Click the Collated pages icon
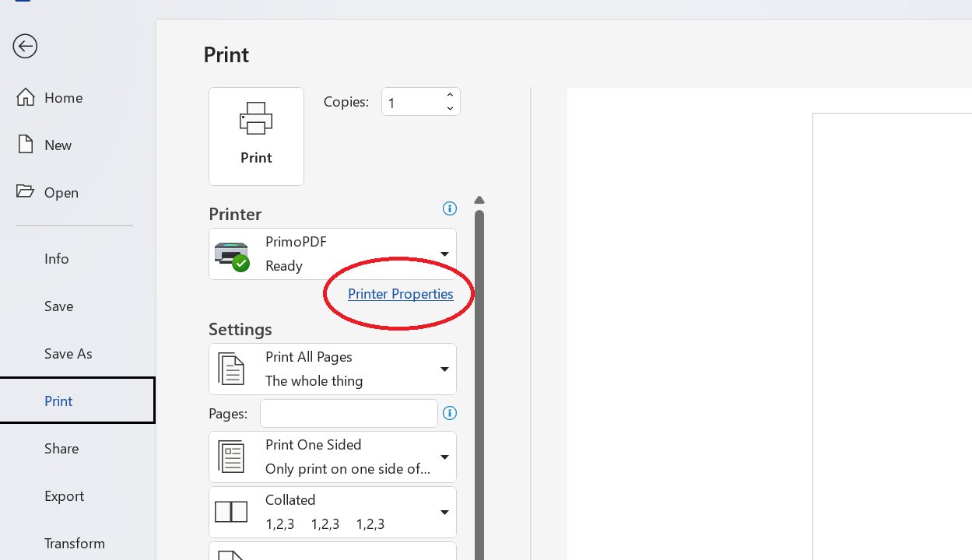972x560 pixels. [231, 512]
